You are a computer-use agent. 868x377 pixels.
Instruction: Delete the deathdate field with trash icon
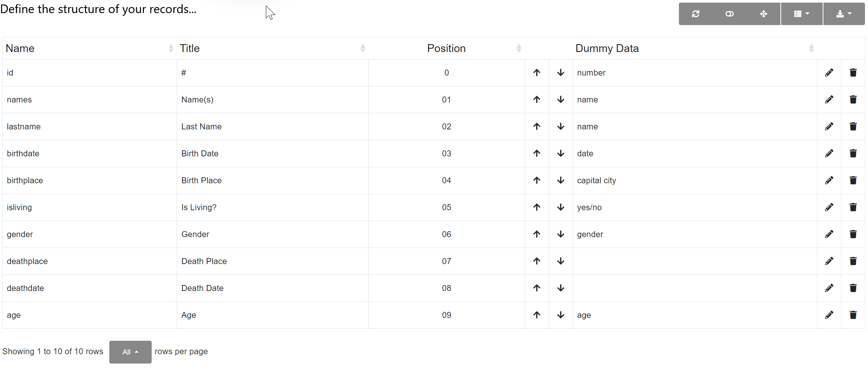[x=853, y=288]
